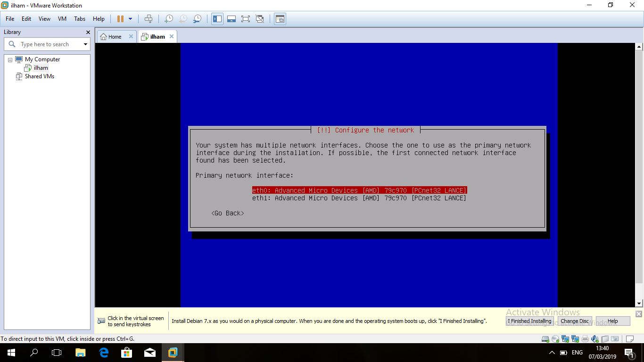Viewport: 644px width, 362px height.
Task: Click the VMware Workstation taskbar icon
Action: (x=173, y=352)
